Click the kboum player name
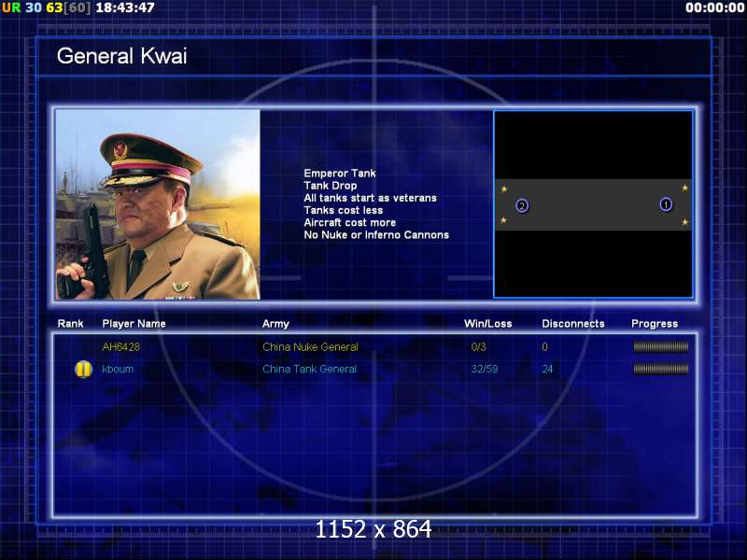Image resolution: width=747 pixels, height=560 pixels. pyautogui.click(x=118, y=369)
